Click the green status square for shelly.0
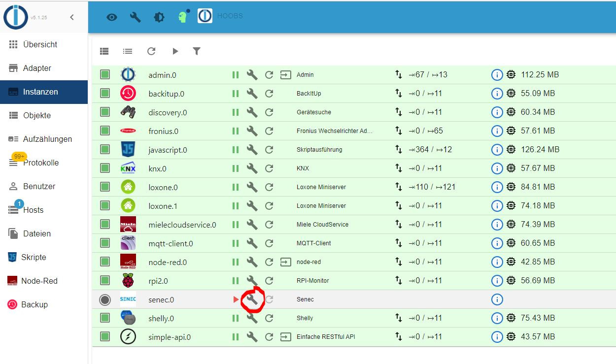The image size is (616, 364). click(105, 318)
